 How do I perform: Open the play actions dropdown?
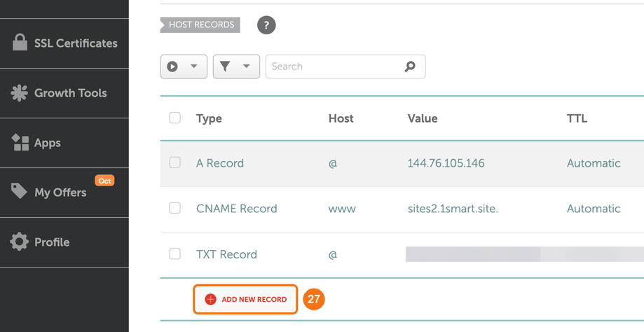tap(184, 67)
